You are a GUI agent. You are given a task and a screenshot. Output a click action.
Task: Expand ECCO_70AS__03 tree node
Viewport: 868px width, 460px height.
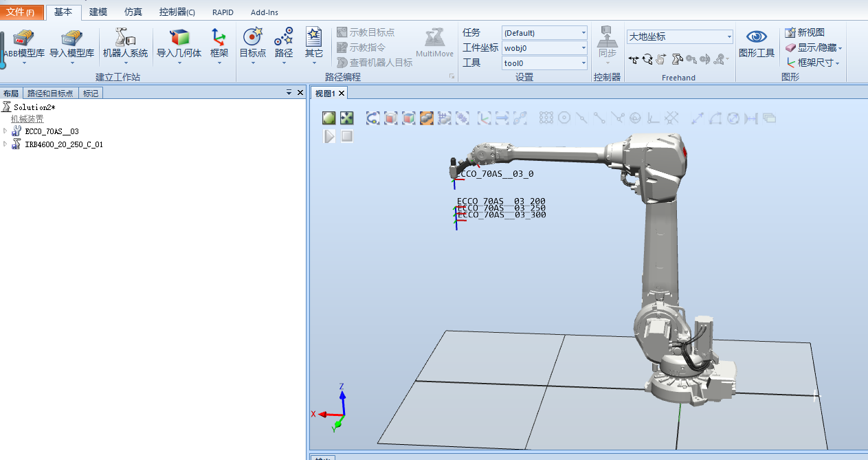click(x=5, y=131)
